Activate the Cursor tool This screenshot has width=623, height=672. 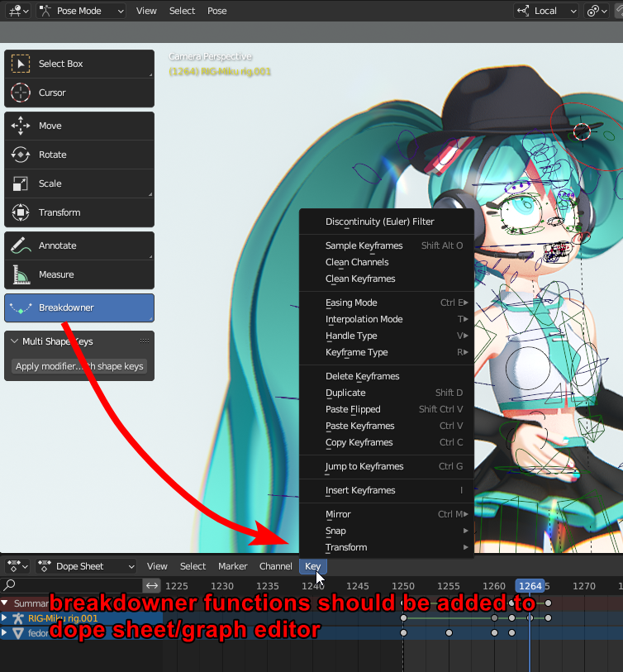coord(79,93)
